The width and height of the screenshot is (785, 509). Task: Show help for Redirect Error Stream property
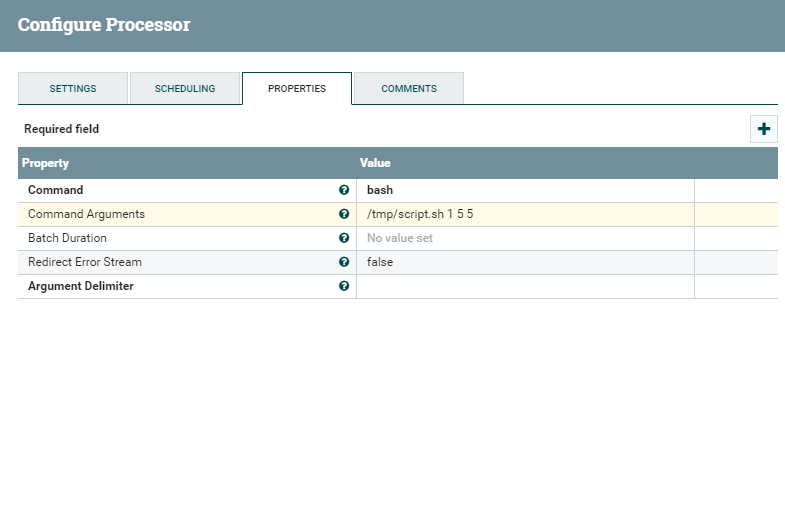(x=344, y=262)
